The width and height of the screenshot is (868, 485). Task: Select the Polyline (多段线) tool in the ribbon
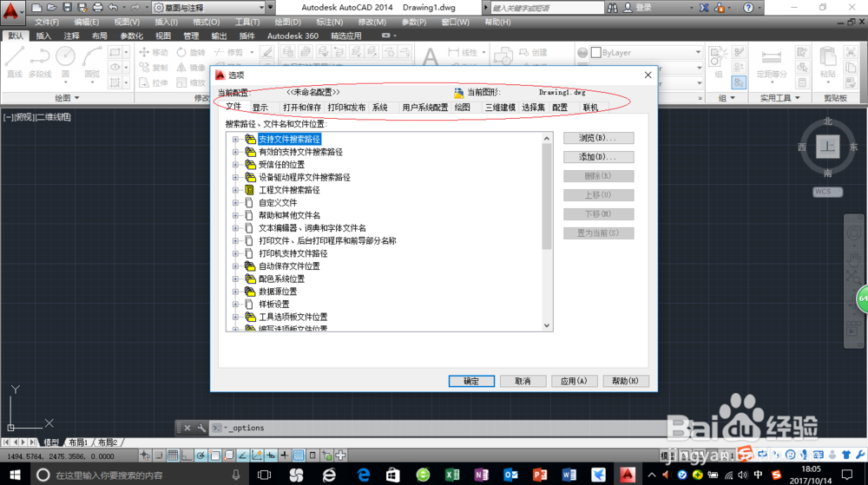coord(40,62)
